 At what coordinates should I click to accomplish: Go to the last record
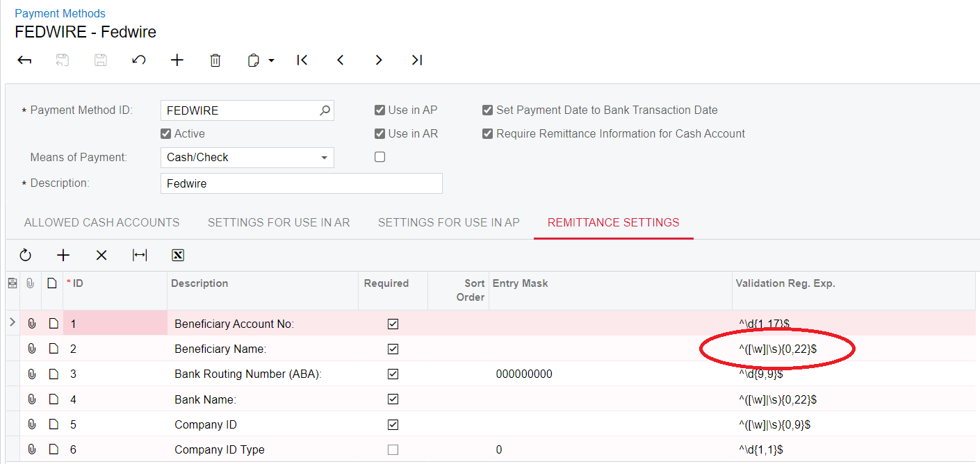coord(417,60)
